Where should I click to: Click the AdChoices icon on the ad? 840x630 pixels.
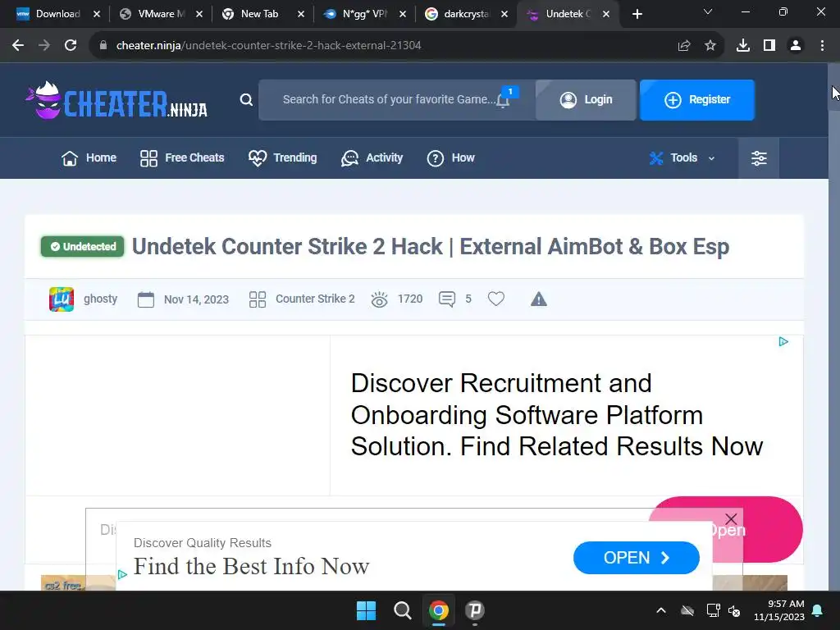tap(783, 342)
